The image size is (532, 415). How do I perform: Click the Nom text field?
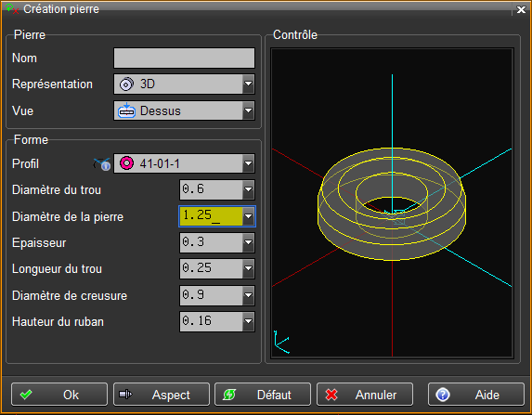(184, 58)
